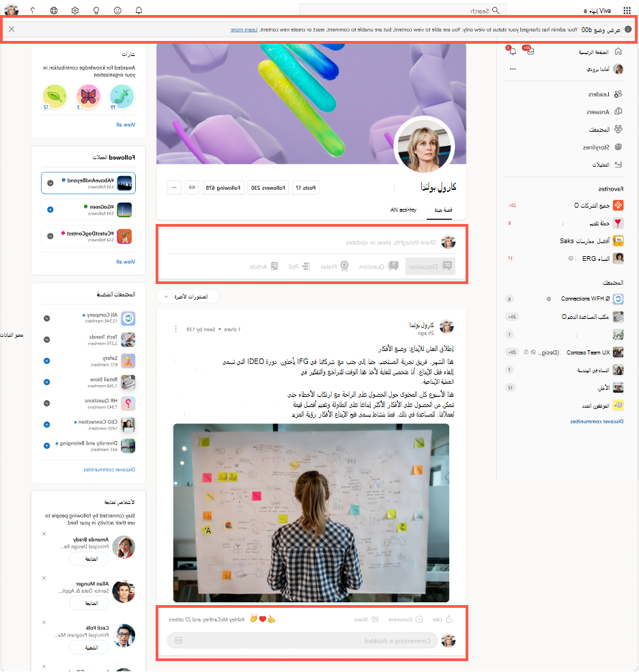Open the recent posts sort dropdown
Viewport: 639px width, 672px height.
pyautogui.click(x=188, y=296)
